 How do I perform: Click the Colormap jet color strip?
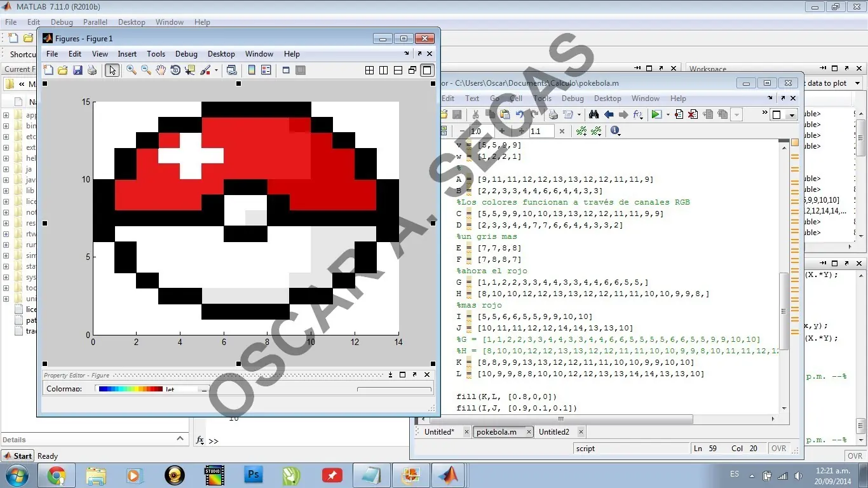point(131,389)
